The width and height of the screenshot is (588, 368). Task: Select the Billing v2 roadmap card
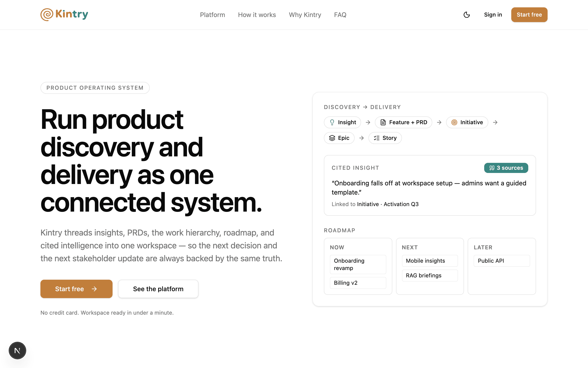[x=358, y=283]
